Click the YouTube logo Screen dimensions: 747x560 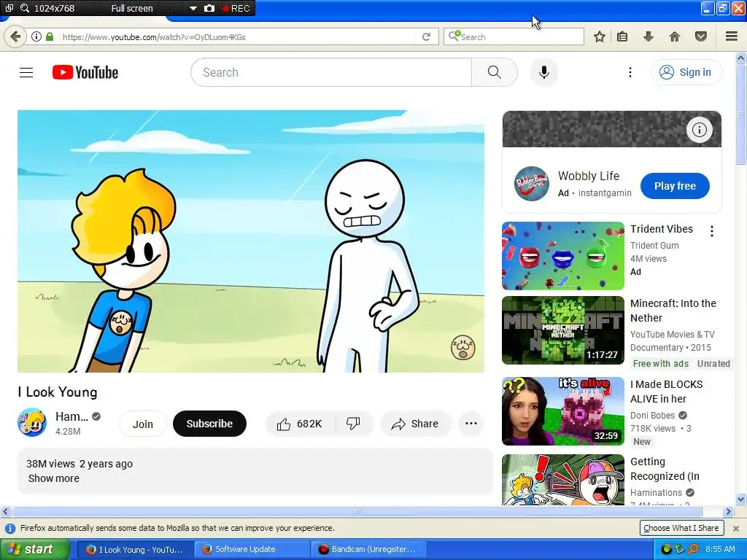tap(85, 72)
